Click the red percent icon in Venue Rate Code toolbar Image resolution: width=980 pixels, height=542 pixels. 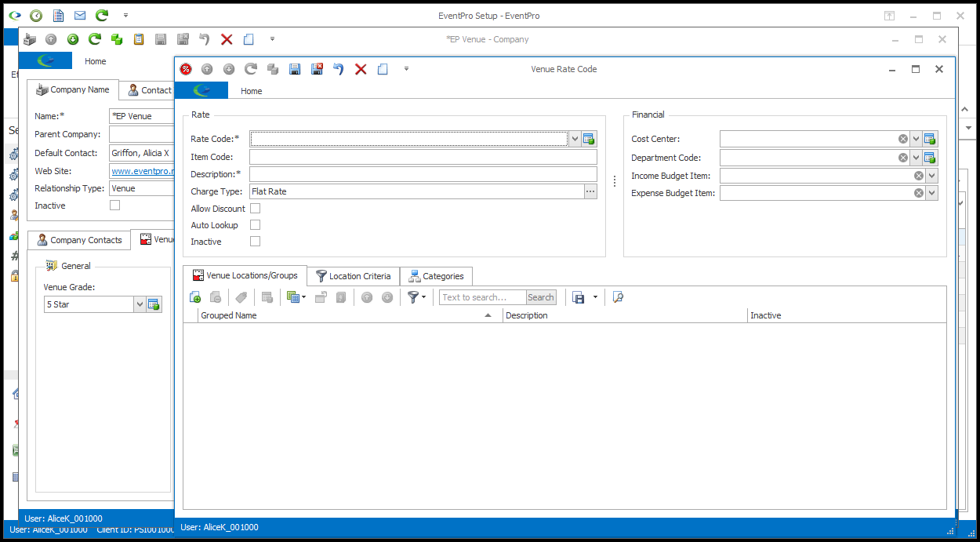[186, 69]
